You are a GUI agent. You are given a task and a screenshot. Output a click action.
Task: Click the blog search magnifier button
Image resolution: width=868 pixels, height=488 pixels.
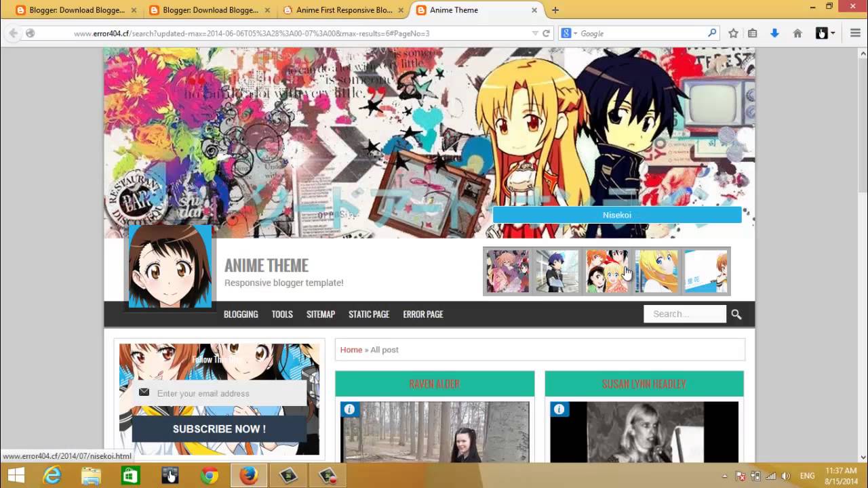pyautogui.click(x=736, y=314)
